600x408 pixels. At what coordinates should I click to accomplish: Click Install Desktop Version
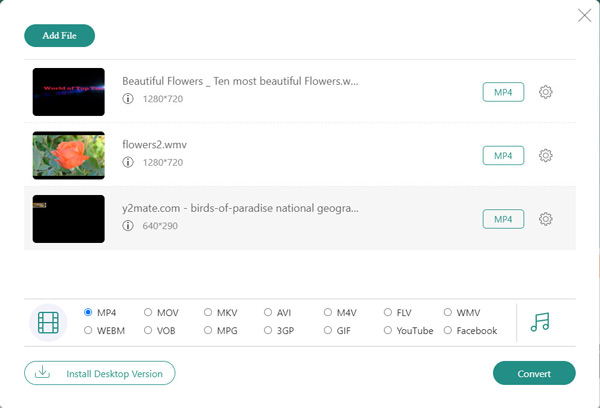[x=100, y=373]
